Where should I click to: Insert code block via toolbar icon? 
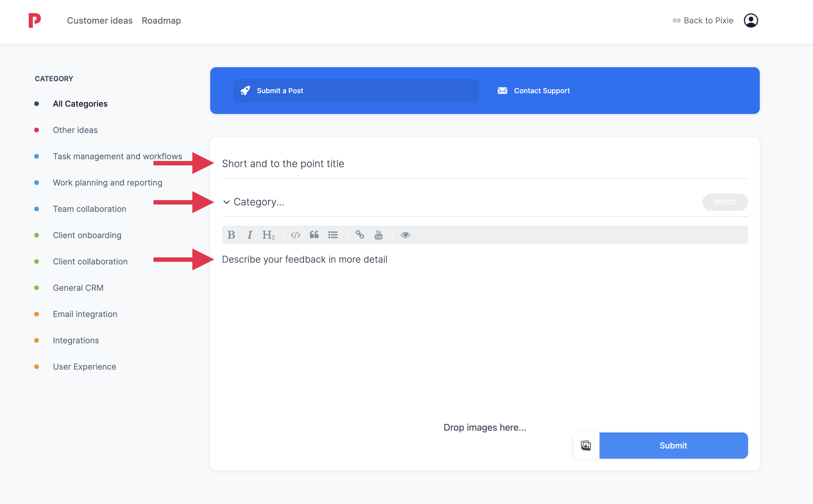295,235
